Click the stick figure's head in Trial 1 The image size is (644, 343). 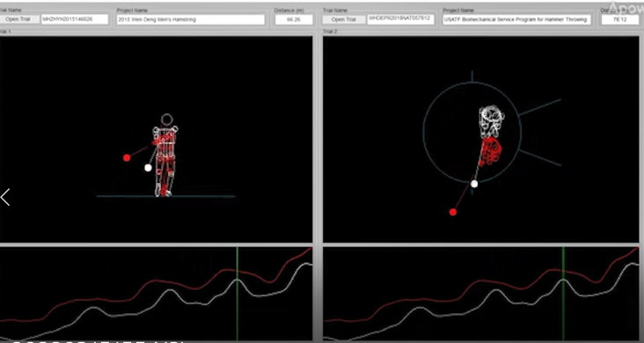tap(167, 120)
